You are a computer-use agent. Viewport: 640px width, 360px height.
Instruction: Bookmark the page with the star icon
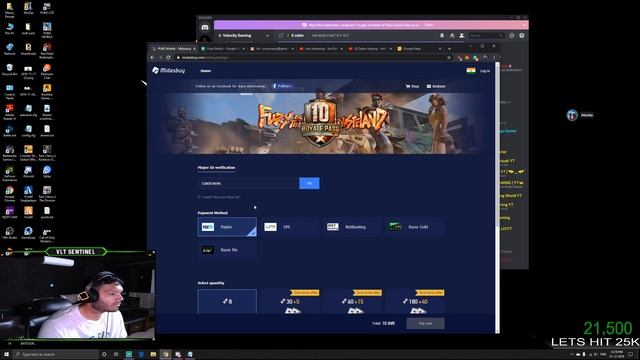(449, 58)
